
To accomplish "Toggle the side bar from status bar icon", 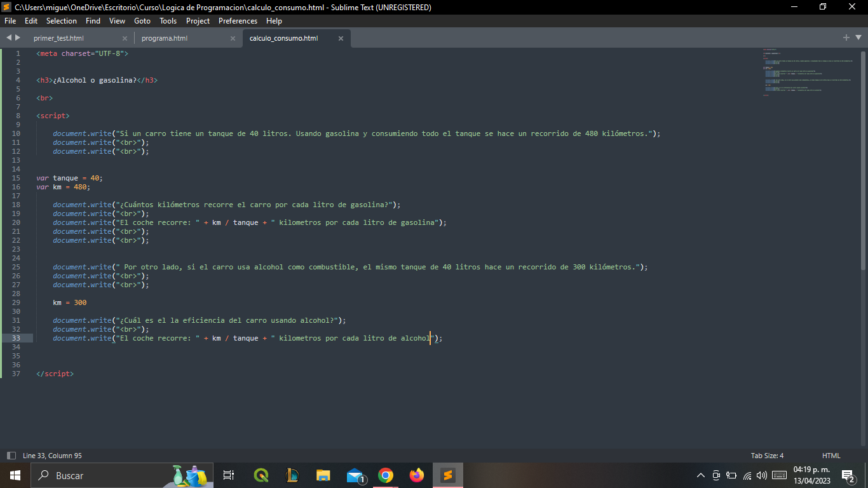I will tap(11, 456).
